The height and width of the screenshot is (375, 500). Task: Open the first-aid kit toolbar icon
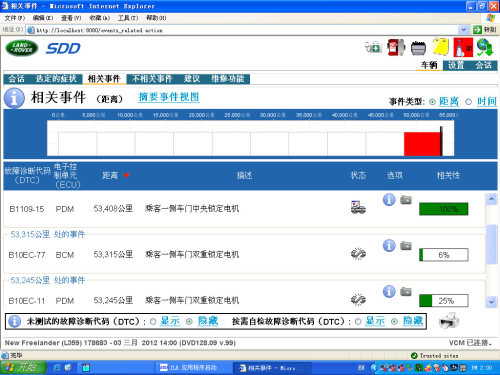click(373, 47)
